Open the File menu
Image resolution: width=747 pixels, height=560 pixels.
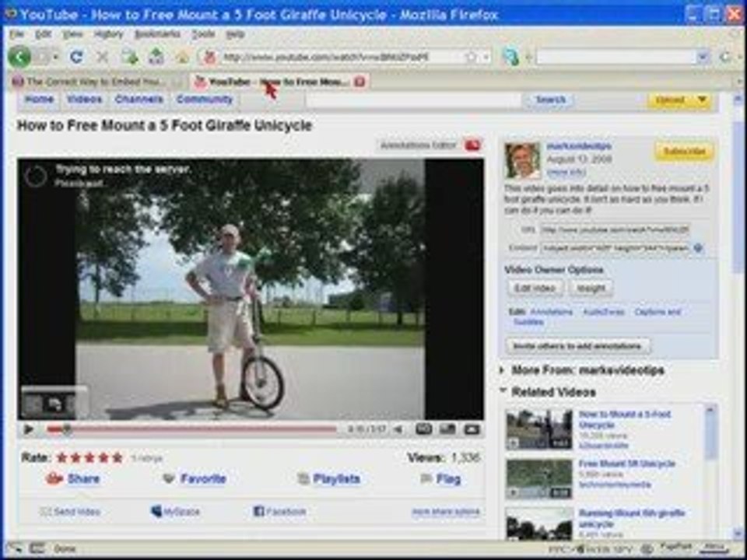tap(16, 34)
